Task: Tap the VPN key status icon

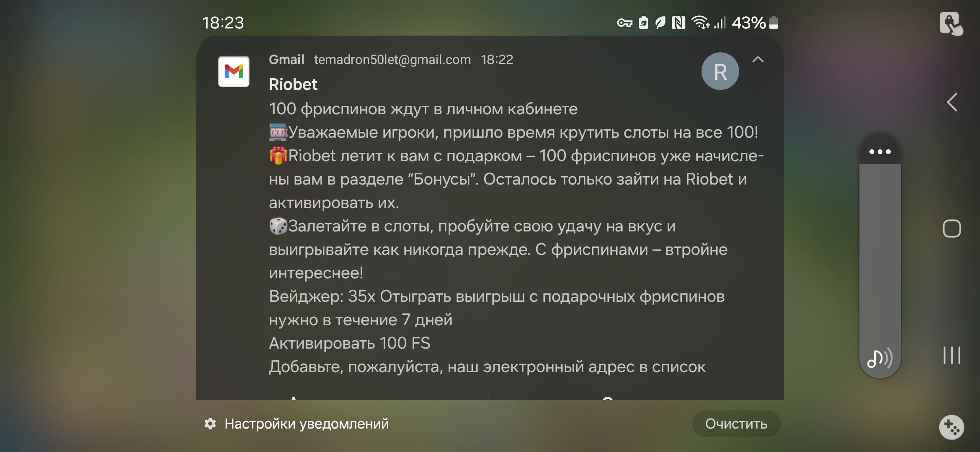Action: click(624, 23)
